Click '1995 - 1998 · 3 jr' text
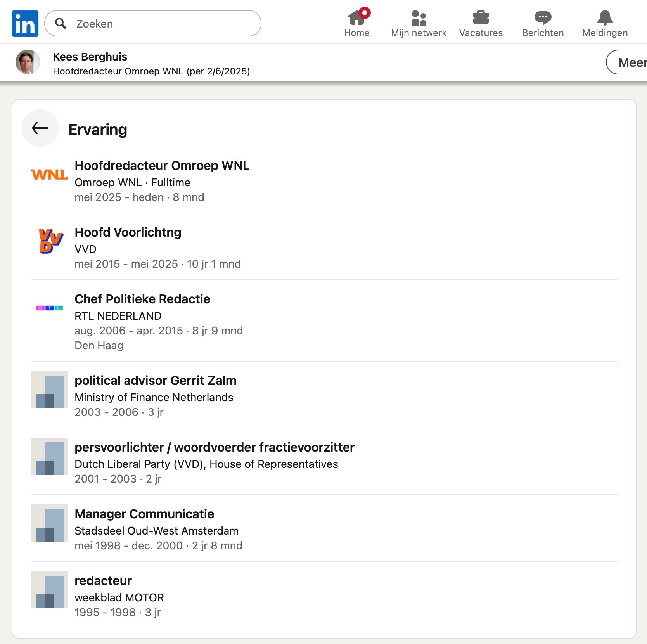The height and width of the screenshot is (644, 647). (118, 612)
